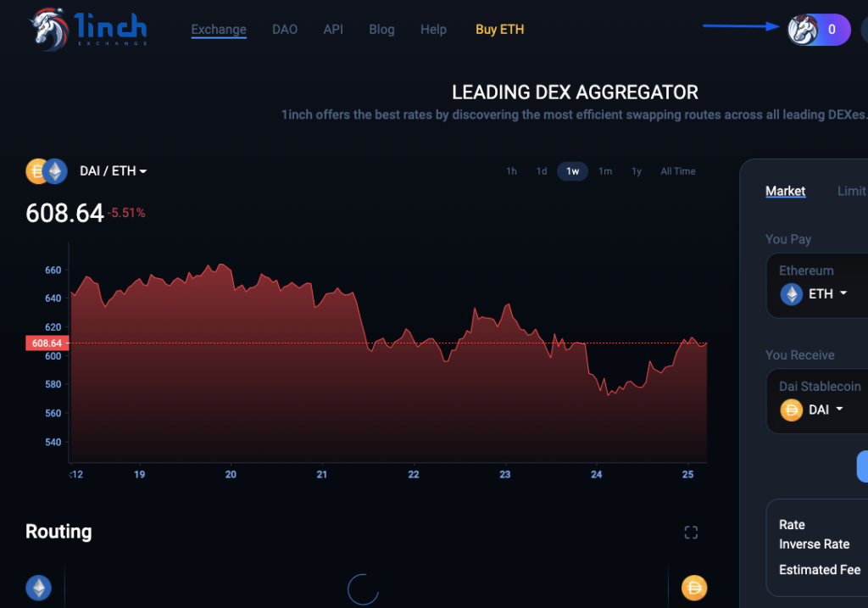Screen dimensions: 868x608
Task: Open the ETH token selector dropdown
Action: pyautogui.click(x=827, y=293)
